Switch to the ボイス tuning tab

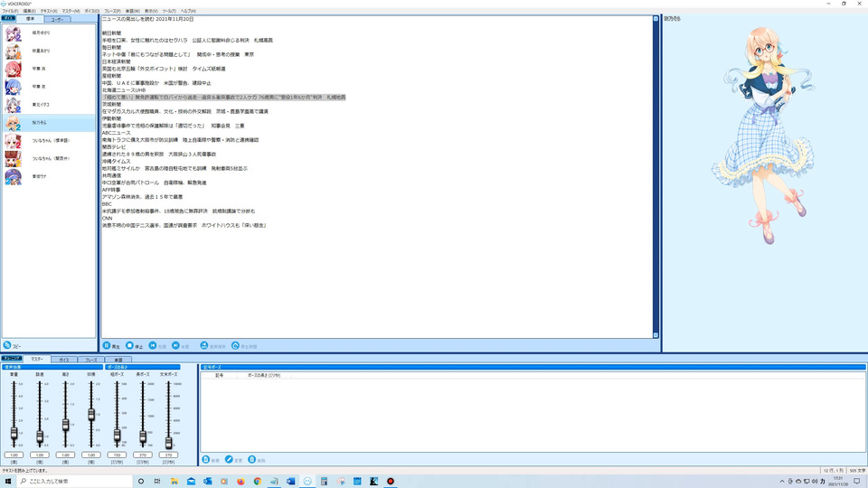(64, 360)
